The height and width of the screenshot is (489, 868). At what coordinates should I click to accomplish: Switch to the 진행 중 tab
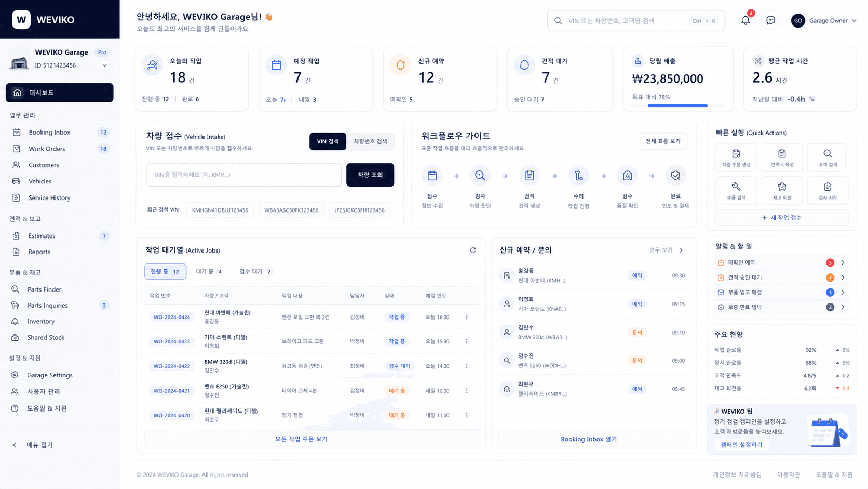point(165,271)
